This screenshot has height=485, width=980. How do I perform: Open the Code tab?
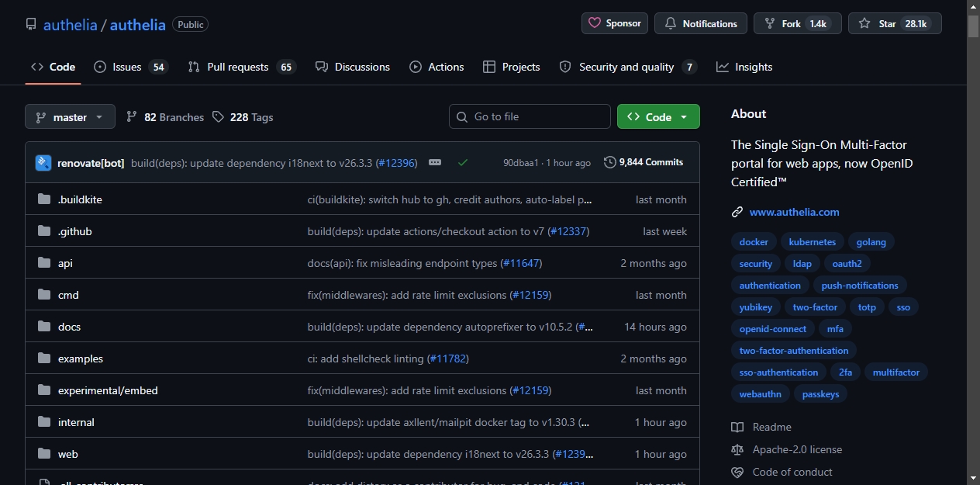click(x=53, y=67)
